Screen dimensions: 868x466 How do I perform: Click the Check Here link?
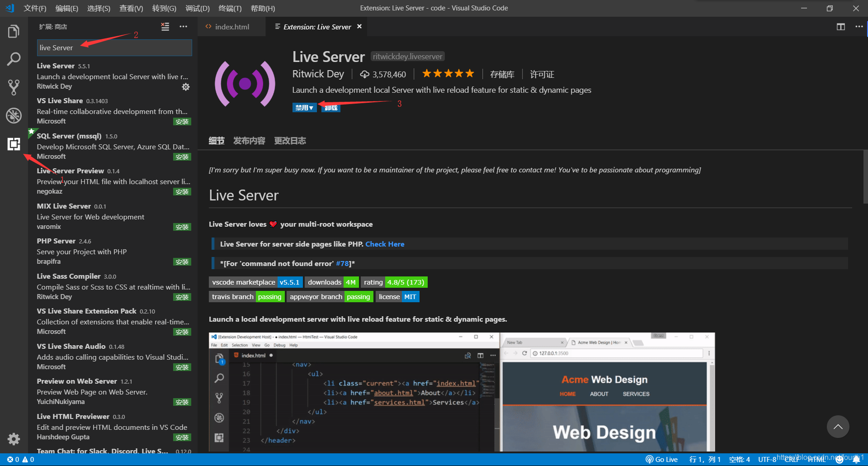(x=385, y=244)
